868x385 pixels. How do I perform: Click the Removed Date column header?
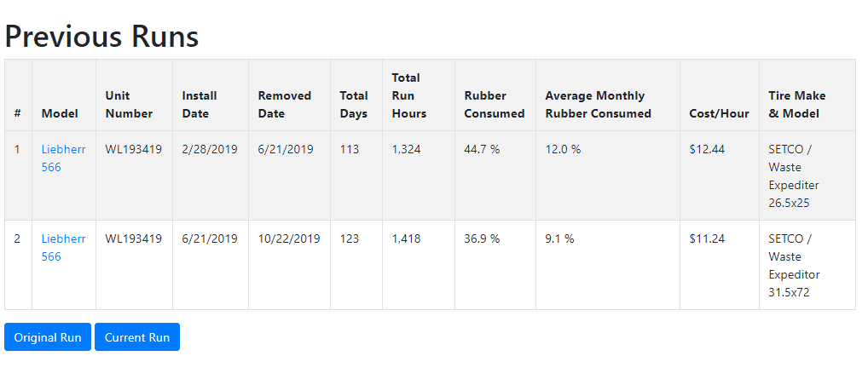click(285, 105)
